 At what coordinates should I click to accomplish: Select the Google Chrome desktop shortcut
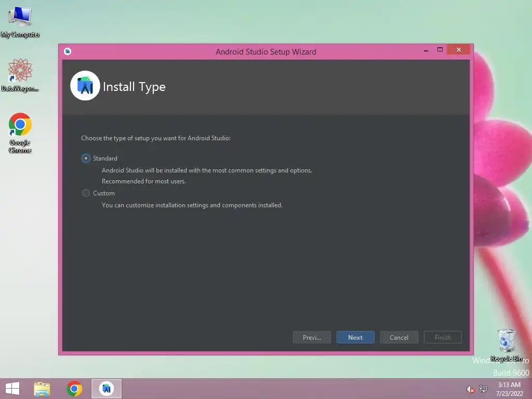tap(20, 132)
